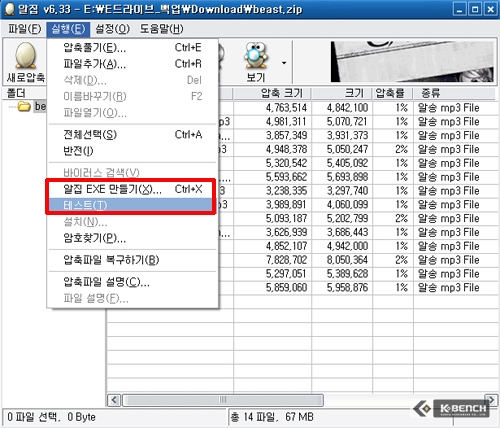Image resolution: width=500 pixels, height=428 pixels.
Task: Choose 암호찾기(P)... menu entry
Action: click(132, 238)
